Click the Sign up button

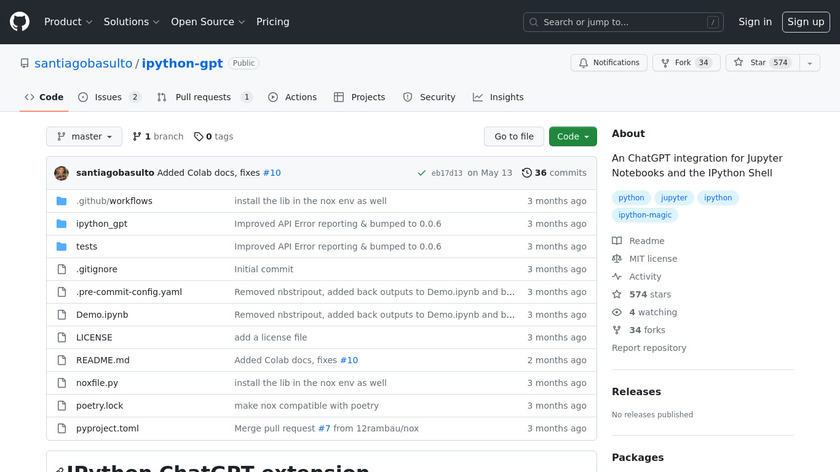804,22
